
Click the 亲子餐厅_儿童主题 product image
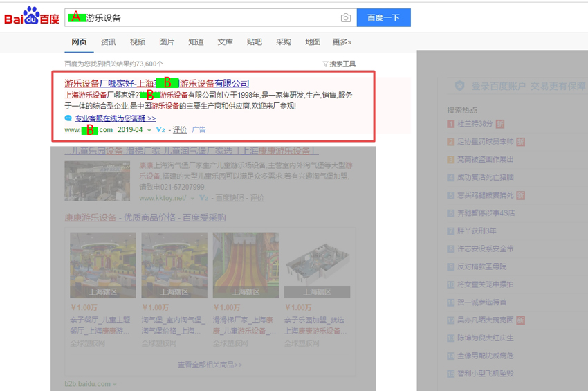coord(103,265)
